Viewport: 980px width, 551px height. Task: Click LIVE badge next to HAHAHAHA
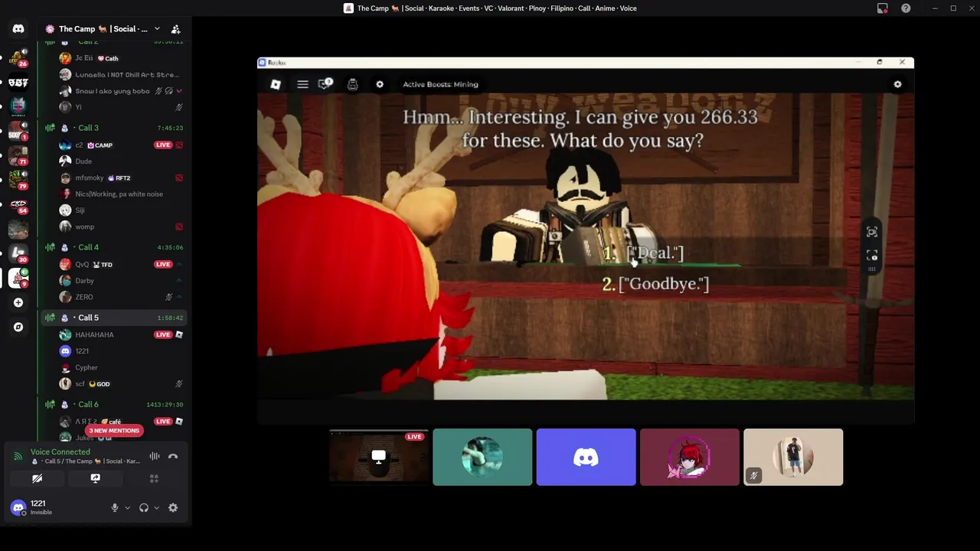163,334
